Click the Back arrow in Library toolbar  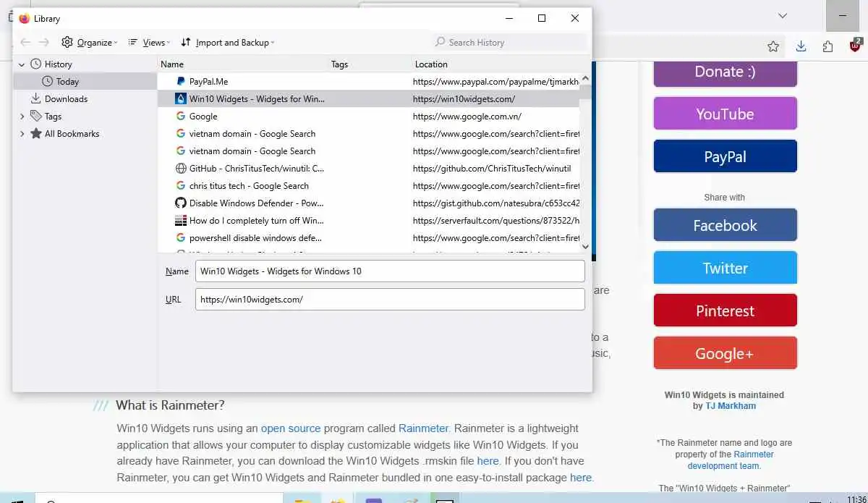click(x=25, y=43)
